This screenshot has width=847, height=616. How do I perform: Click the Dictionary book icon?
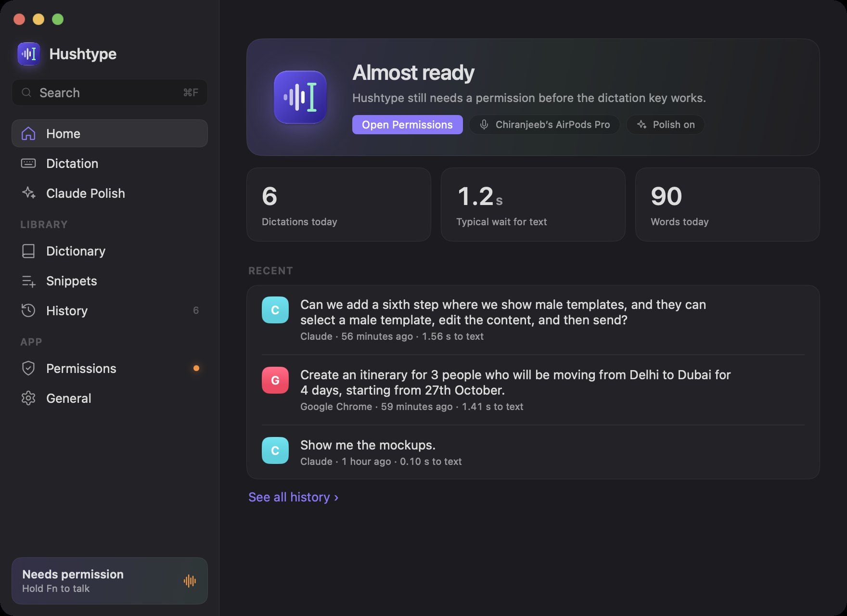28,251
